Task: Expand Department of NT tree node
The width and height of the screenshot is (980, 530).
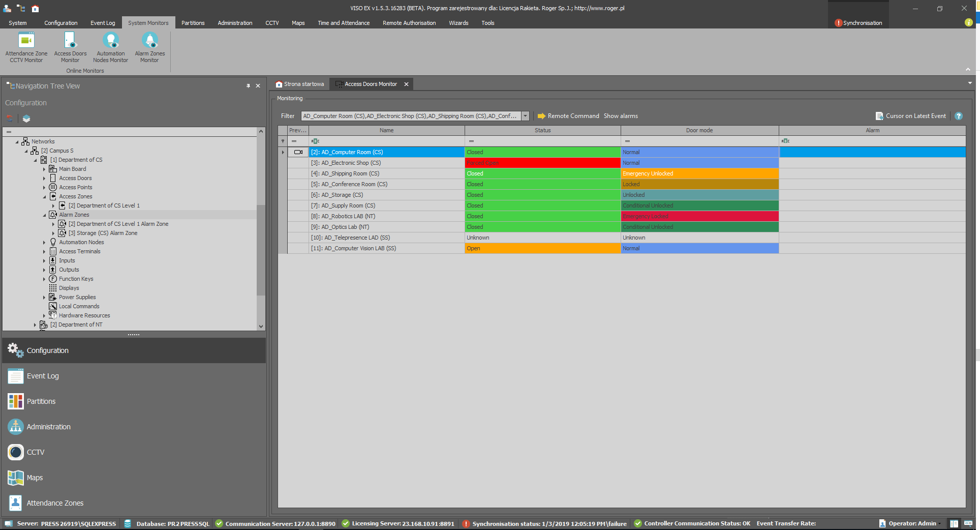Action: click(x=35, y=325)
